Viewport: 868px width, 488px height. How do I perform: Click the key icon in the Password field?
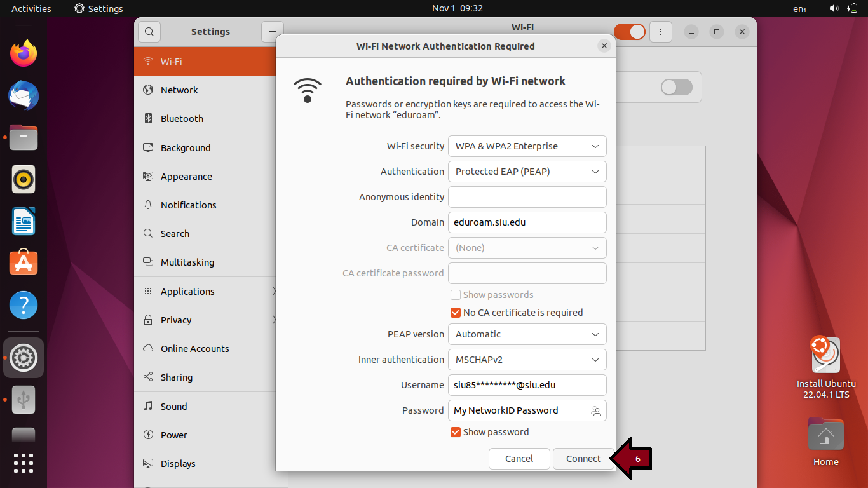point(596,410)
